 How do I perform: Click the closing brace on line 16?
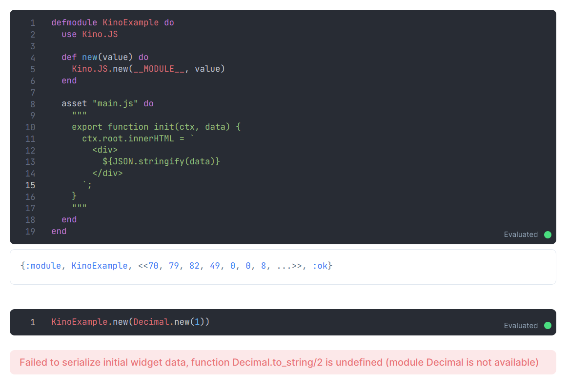(74, 196)
